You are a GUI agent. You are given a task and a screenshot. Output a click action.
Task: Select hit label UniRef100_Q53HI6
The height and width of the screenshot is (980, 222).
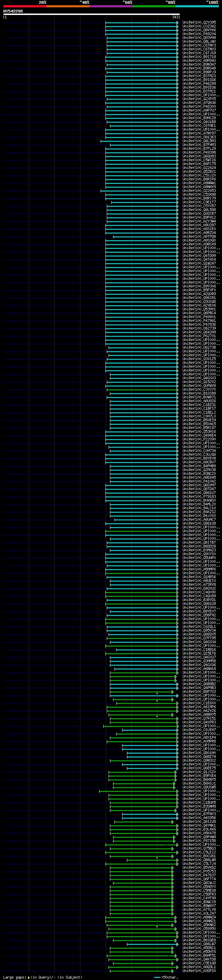(x=199, y=431)
